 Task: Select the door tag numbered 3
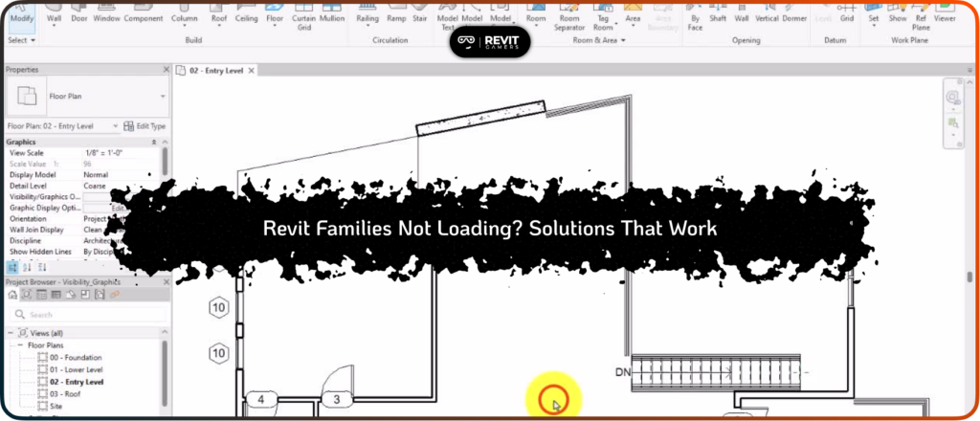tap(336, 399)
